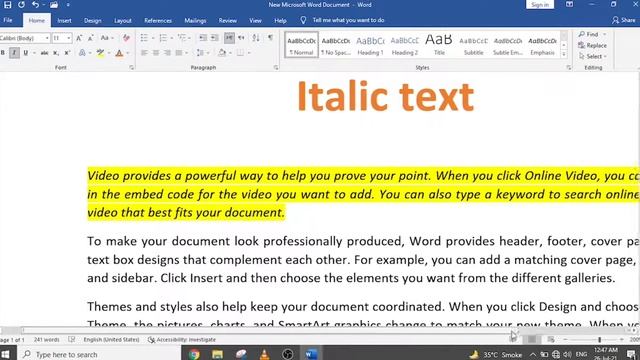Click Replace button

point(593,45)
